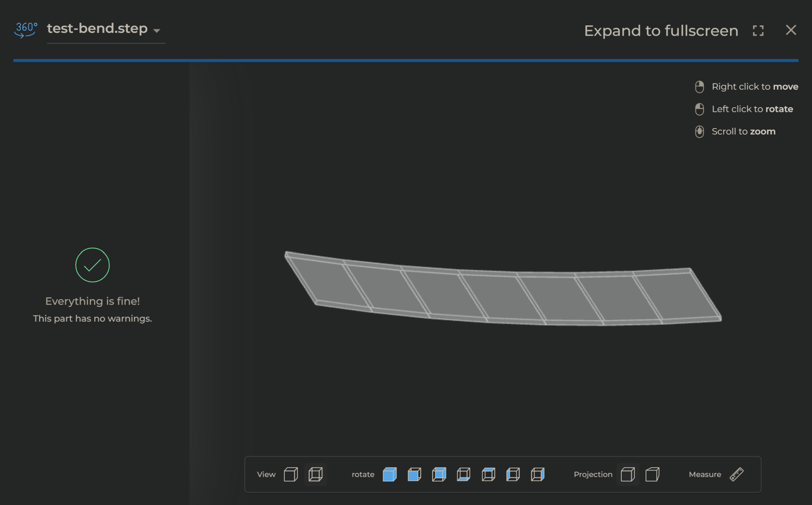This screenshot has height=505, width=812.
Task: Click "This part has no warnings." text
Action: (92, 319)
